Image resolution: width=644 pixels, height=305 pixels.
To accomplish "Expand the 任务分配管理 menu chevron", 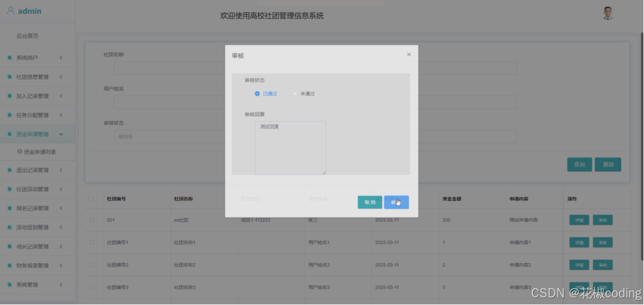I will pos(61,115).
